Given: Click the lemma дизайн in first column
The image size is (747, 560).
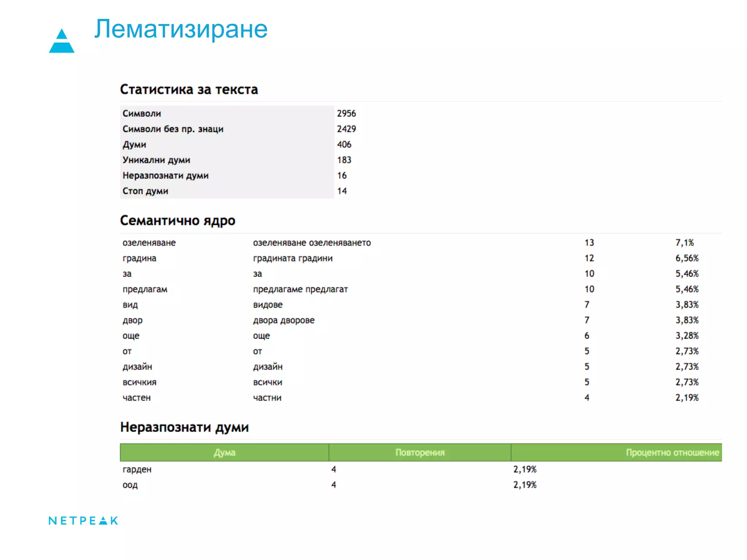Looking at the screenshot, I should (137, 367).
